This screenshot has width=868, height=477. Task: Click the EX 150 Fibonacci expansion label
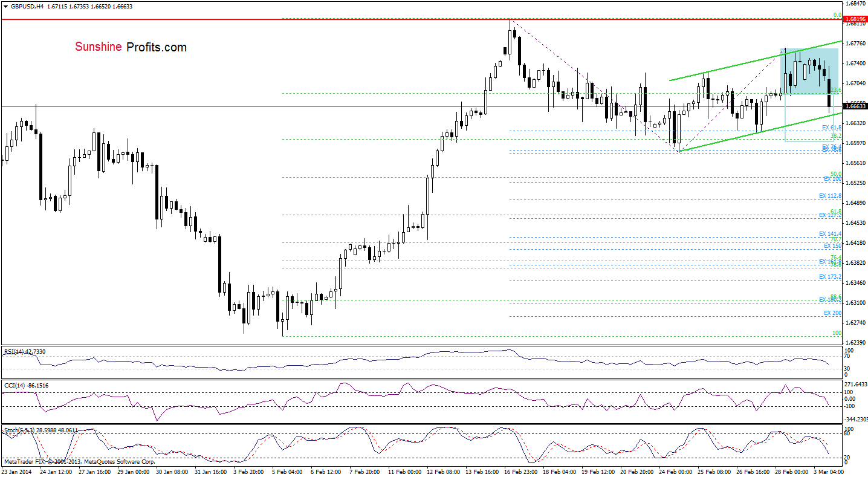(833, 246)
